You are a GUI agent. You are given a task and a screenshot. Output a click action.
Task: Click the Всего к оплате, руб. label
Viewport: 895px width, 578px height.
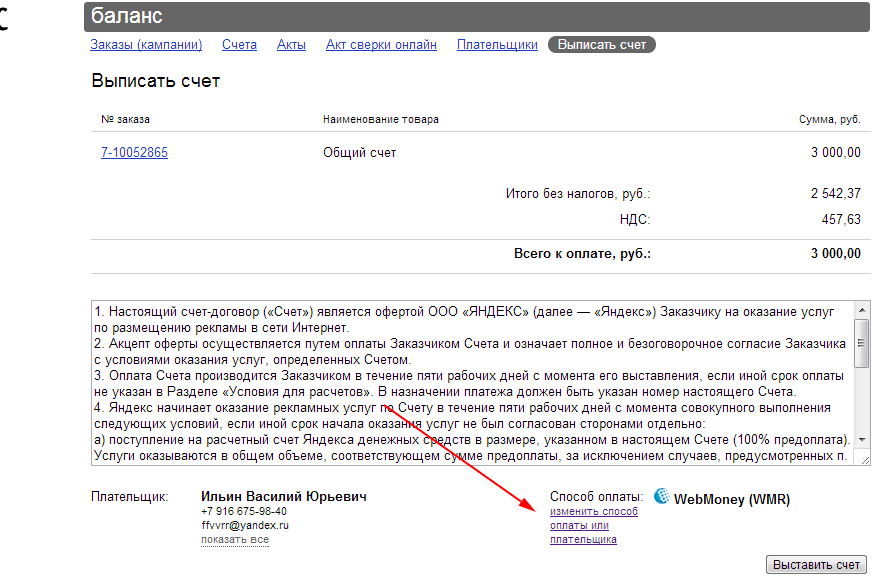582,254
